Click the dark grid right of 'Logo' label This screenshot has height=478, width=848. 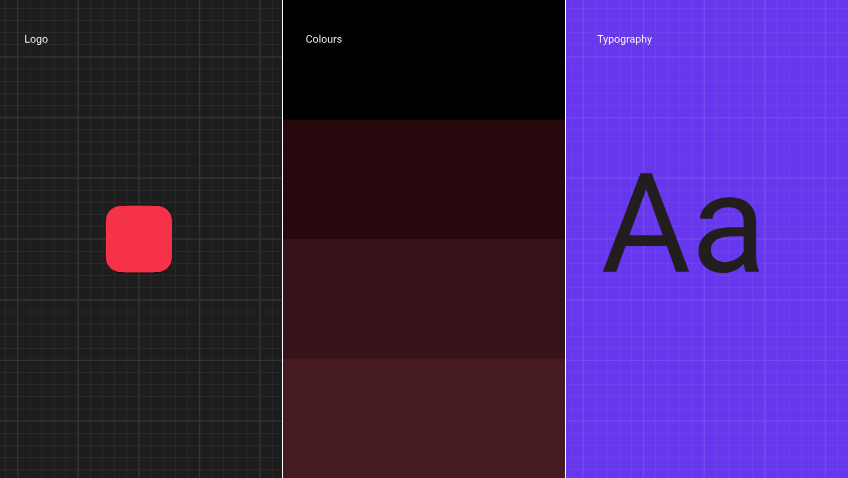tap(160, 39)
